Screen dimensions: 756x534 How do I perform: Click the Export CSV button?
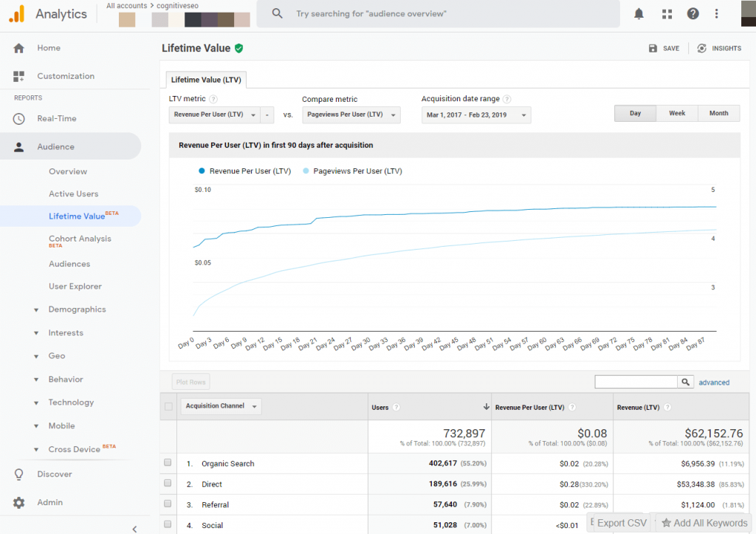pyautogui.click(x=621, y=523)
